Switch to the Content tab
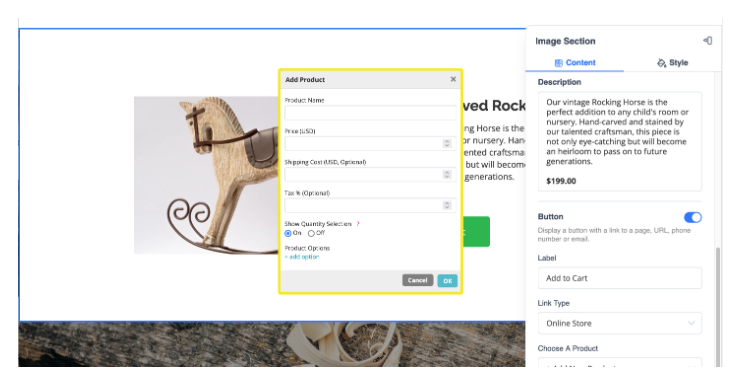754x391 pixels. point(575,63)
